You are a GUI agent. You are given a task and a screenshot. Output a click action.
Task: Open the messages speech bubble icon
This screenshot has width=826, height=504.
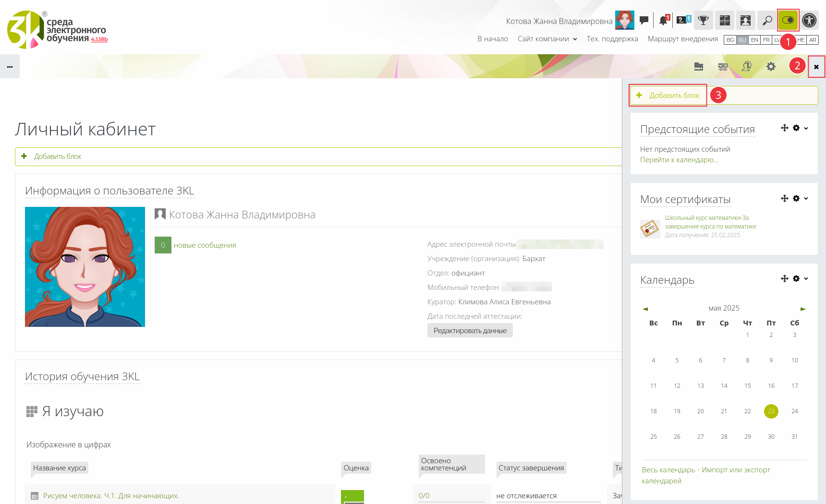(x=644, y=20)
